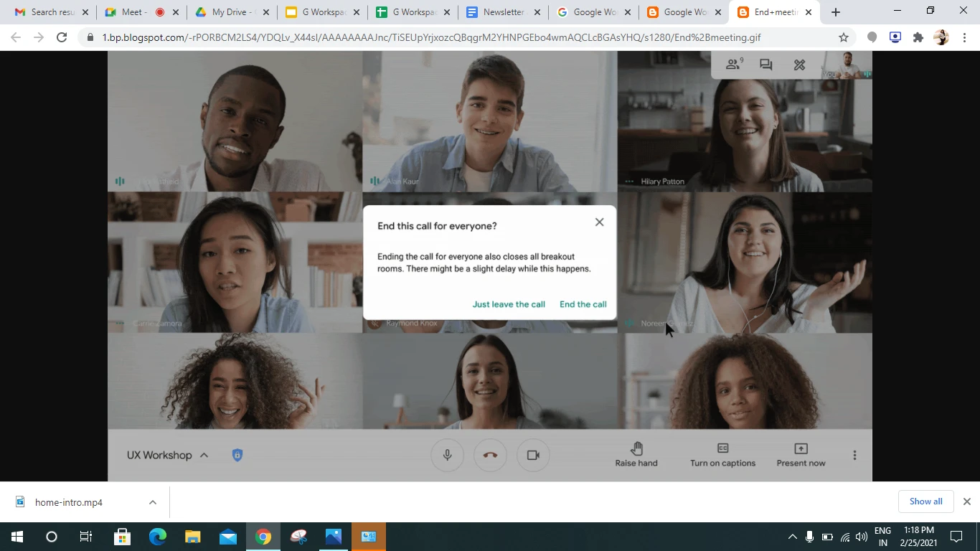Collapse the UX Workshop meeting details chevron
This screenshot has width=980, height=551.
click(x=204, y=455)
